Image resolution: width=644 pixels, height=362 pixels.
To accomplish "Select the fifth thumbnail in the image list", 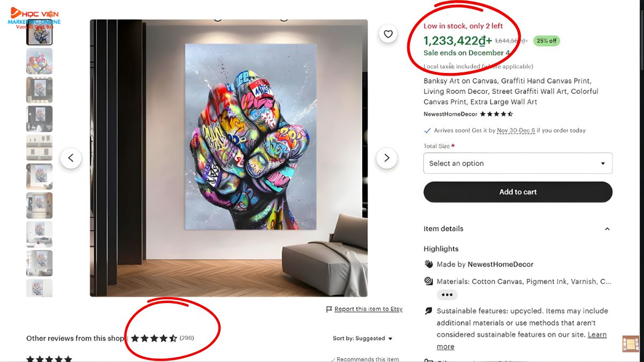I will pyautogui.click(x=40, y=147).
